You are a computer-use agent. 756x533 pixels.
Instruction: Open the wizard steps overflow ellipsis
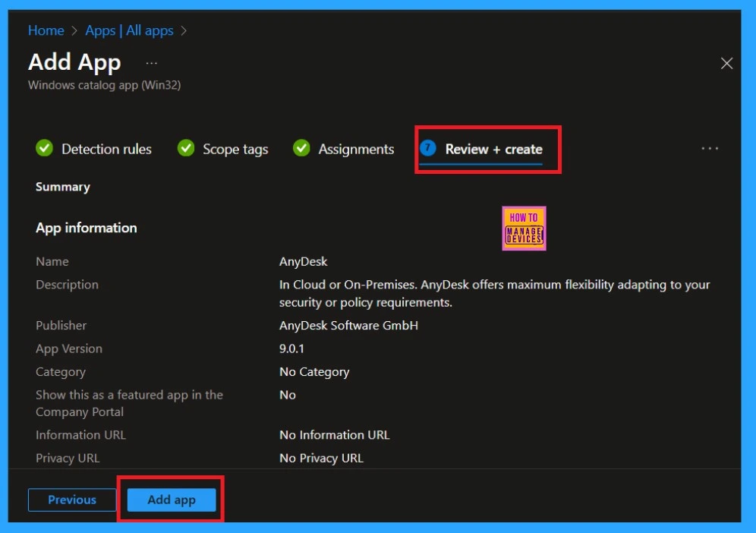[710, 148]
